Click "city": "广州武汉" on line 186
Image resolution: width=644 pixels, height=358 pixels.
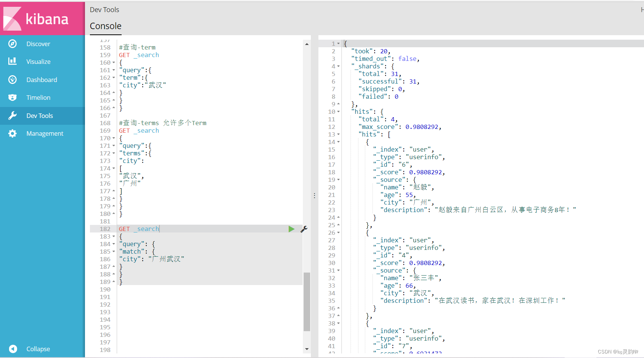click(x=152, y=259)
